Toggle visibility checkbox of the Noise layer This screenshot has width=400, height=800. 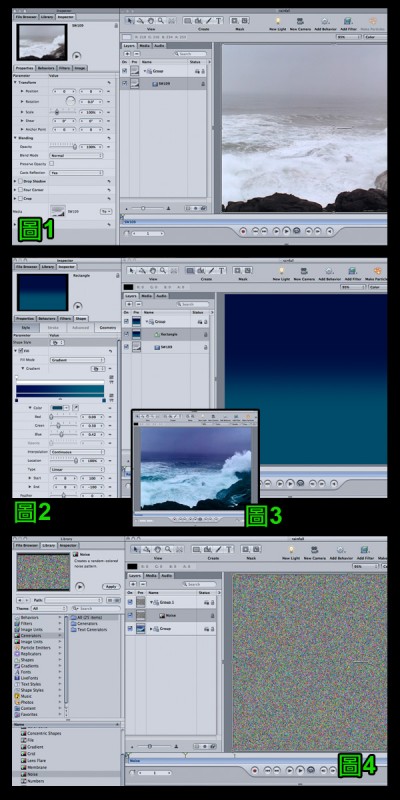point(130,615)
